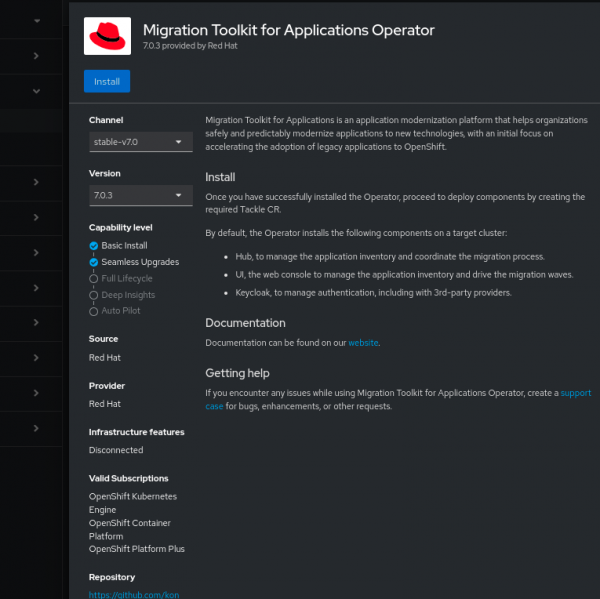
Task: Click the Disconnected infrastructure feature text
Action: coord(116,450)
